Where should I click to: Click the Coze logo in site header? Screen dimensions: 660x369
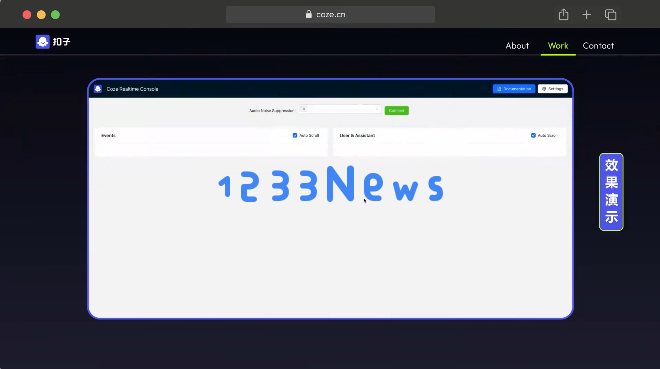[x=53, y=42]
